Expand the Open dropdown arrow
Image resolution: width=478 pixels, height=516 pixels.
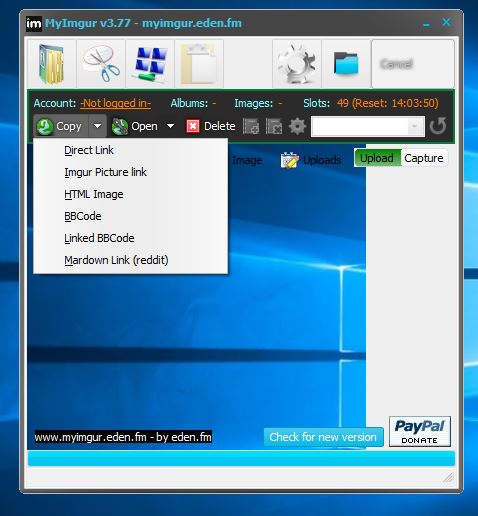click(x=170, y=126)
